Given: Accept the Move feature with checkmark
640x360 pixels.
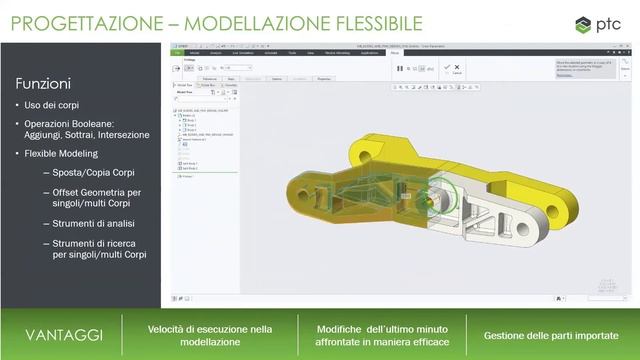Looking at the screenshot, I should click(x=447, y=67).
